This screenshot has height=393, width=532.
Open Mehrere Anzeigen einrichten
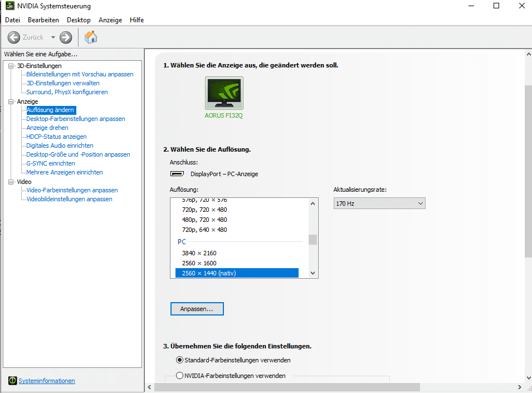(x=65, y=172)
